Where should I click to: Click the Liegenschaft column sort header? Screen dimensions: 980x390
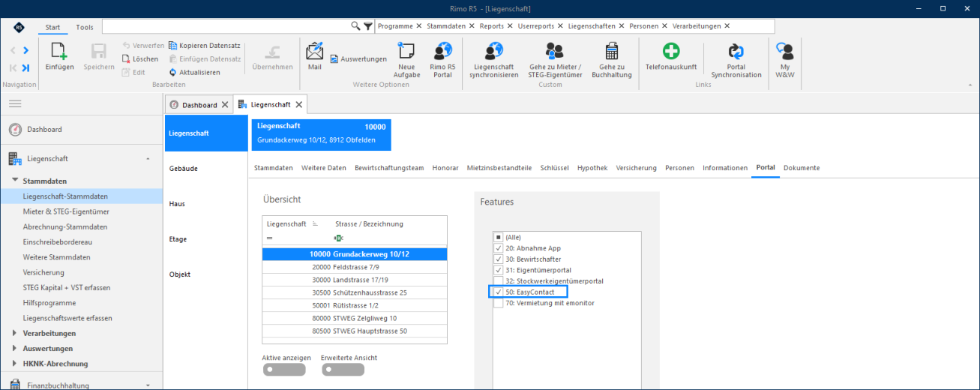(294, 223)
